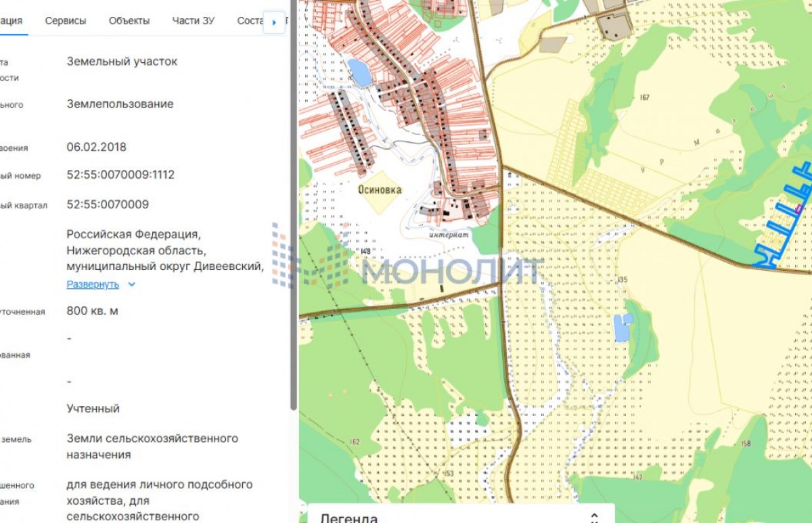The image size is (812, 523).
Task: Click the Монолит watermark logo icon
Action: pyautogui.click(x=313, y=257)
